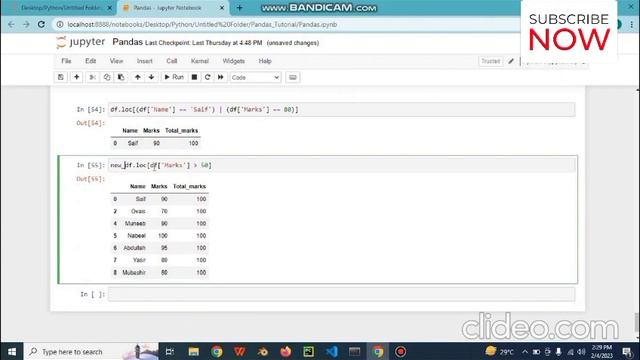Run the selected cell
Screen dimensions: 640x360
[x=174, y=77]
